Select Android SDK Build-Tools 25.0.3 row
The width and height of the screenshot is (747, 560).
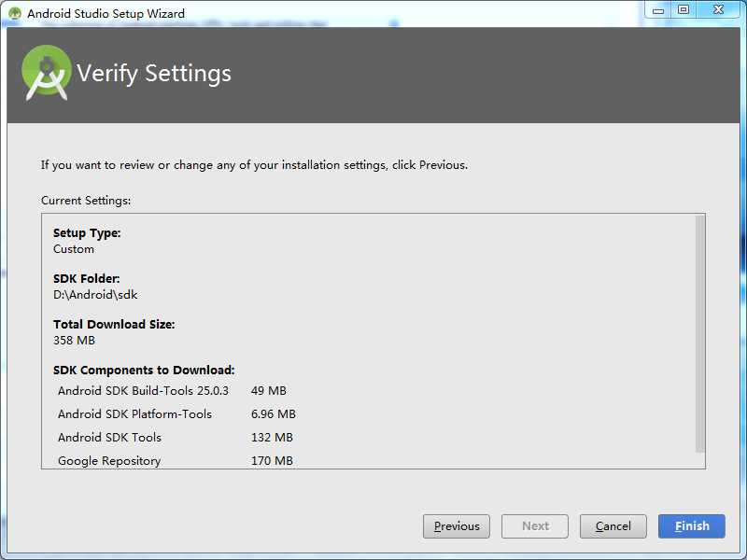click(x=172, y=391)
